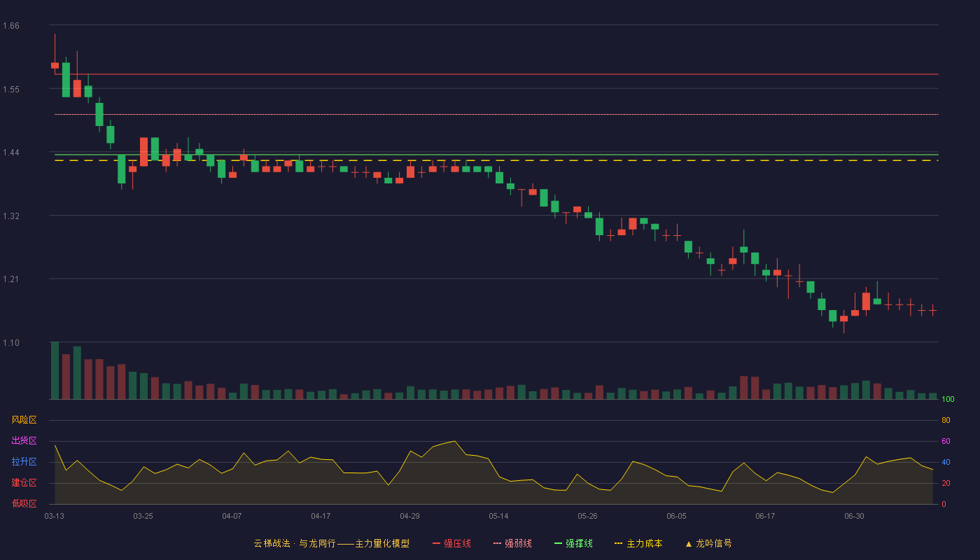Toggle the 强弱线 legend entry
This screenshot has height=560, width=980.
pos(512,543)
